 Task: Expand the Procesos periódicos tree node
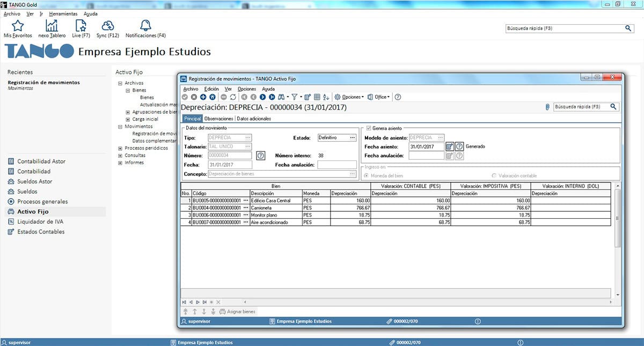tap(120, 148)
